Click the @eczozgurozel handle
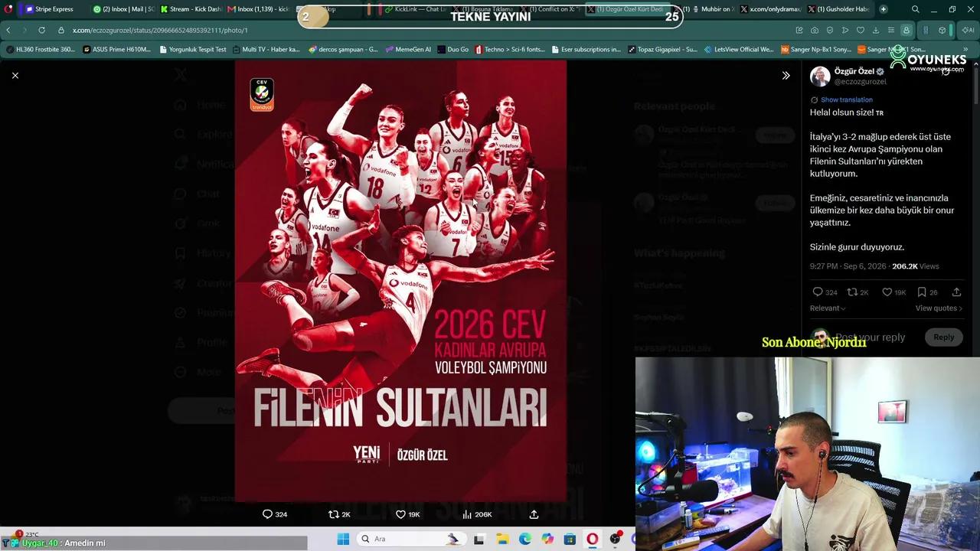The height and width of the screenshot is (551, 980). point(860,81)
